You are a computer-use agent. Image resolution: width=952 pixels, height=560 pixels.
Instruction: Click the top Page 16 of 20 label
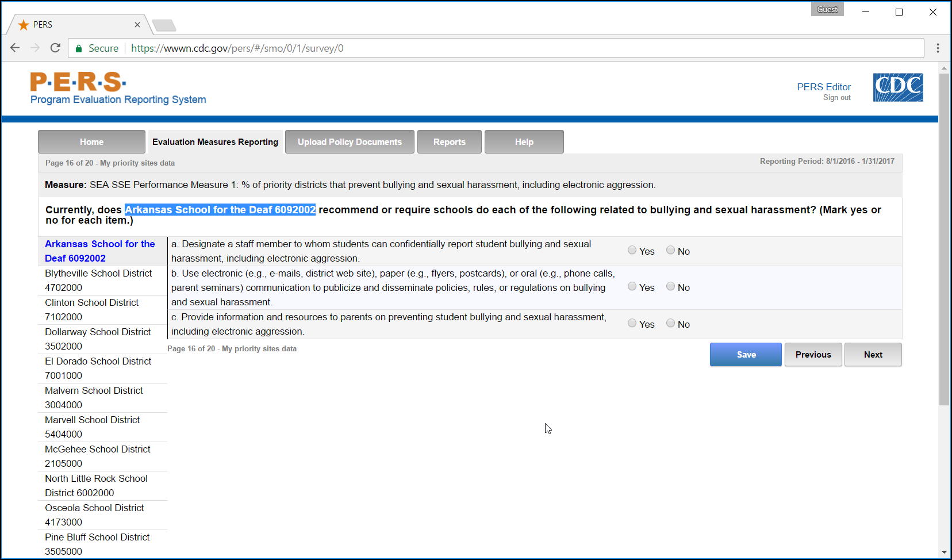(110, 163)
